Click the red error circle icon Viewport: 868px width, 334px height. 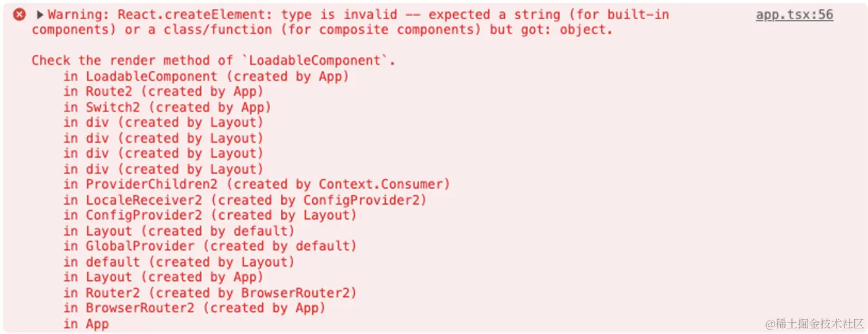(x=20, y=15)
